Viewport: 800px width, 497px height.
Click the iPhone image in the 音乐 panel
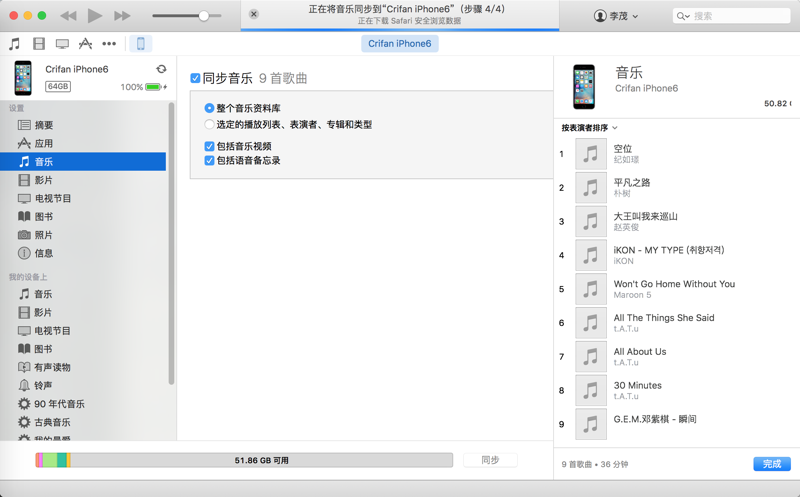coord(584,87)
